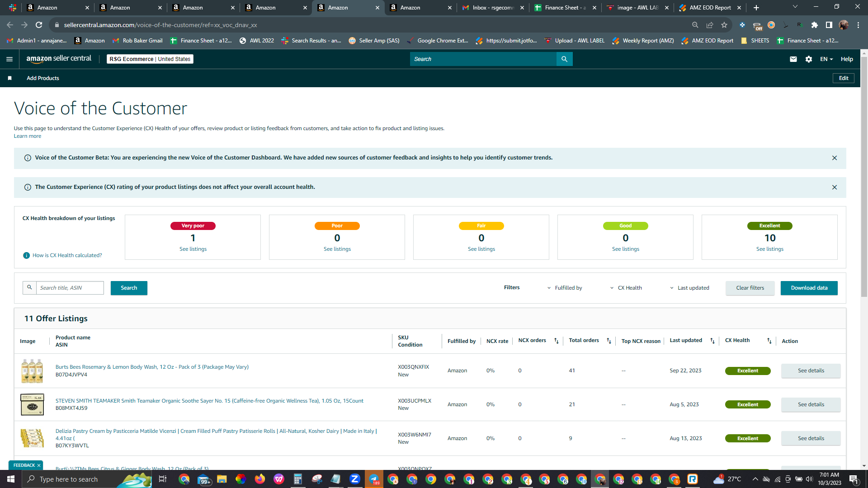This screenshot has height=488, width=868.
Task: Switch to the Finance Sheet browser tab
Action: 565,8
